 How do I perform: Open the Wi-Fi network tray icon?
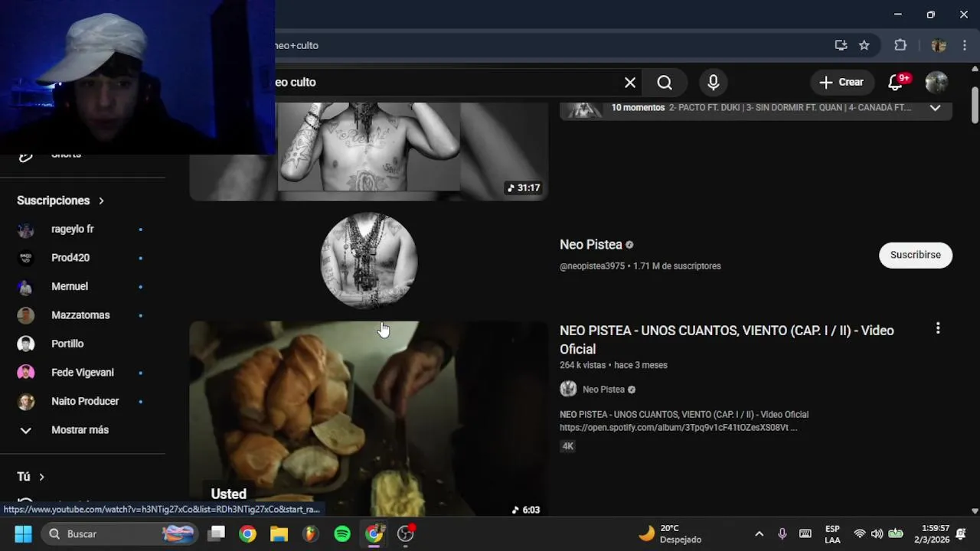pos(860,533)
